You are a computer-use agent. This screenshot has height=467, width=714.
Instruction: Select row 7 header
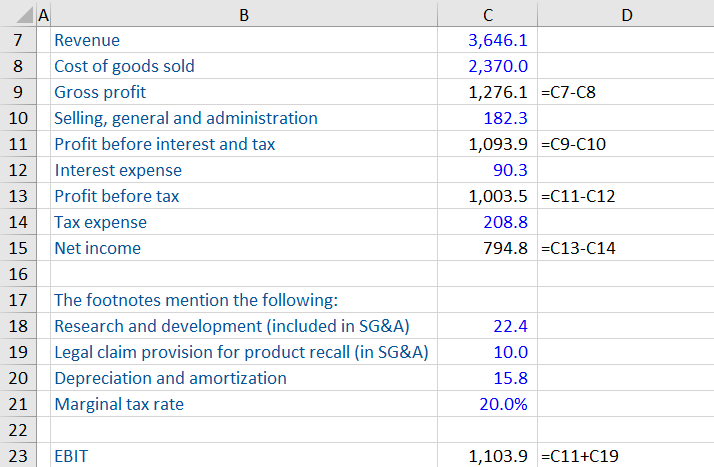pyautogui.click(x=17, y=40)
